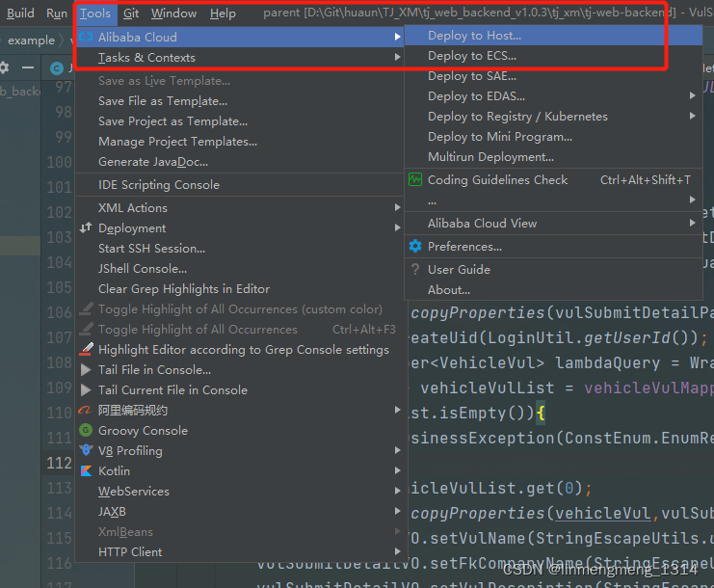Choose Deploy to Mini Program...
The height and width of the screenshot is (588, 714).
click(553, 137)
